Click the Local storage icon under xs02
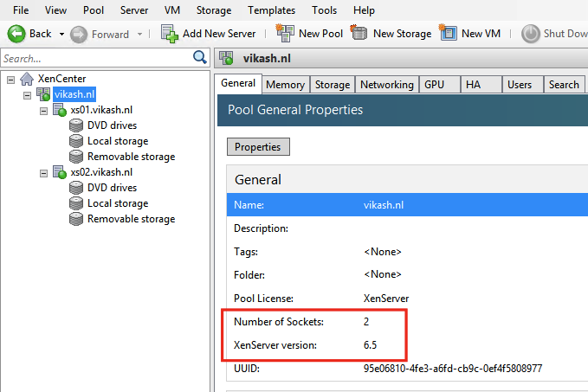 [76, 203]
